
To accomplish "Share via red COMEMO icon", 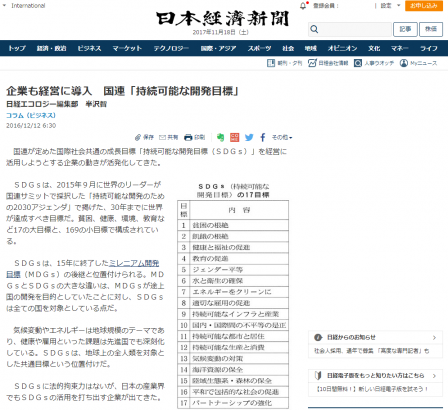I will coord(235,137).
